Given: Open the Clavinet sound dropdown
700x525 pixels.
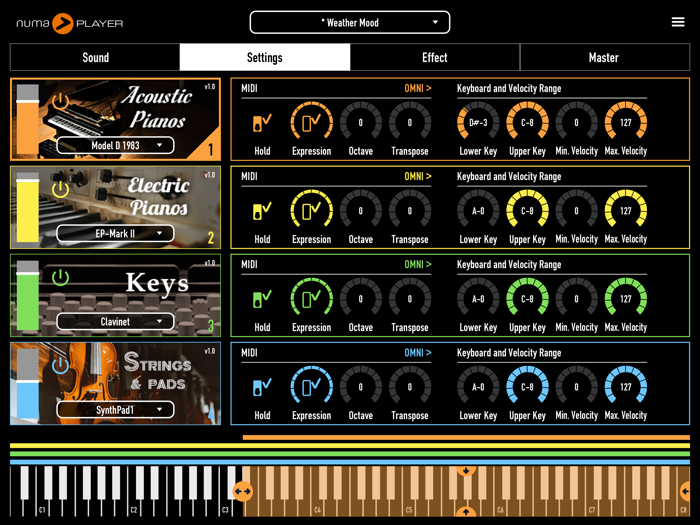Looking at the screenshot, I should click(115, 321).
